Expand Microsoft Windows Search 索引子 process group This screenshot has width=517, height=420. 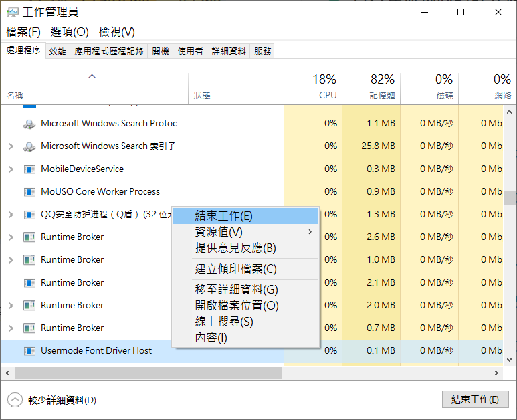(11, 146)
